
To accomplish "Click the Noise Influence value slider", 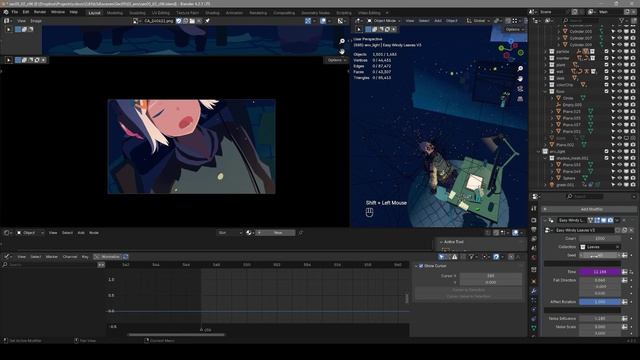I will pyautogui.click(x=600, y=318).
